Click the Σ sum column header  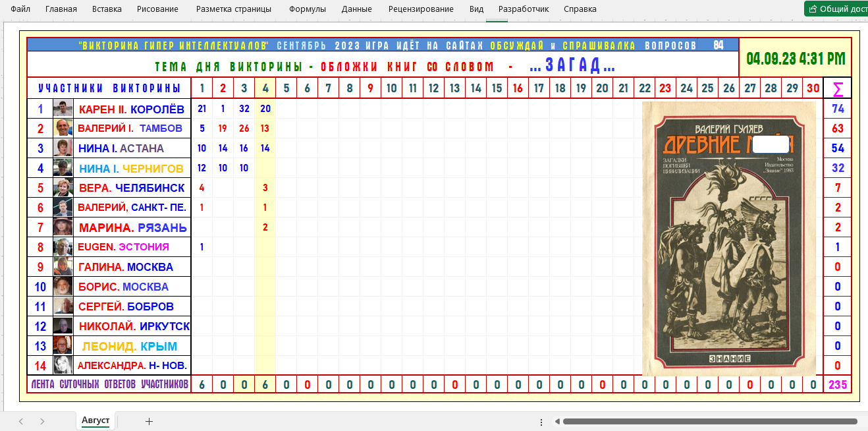click(x=838, y=88)
